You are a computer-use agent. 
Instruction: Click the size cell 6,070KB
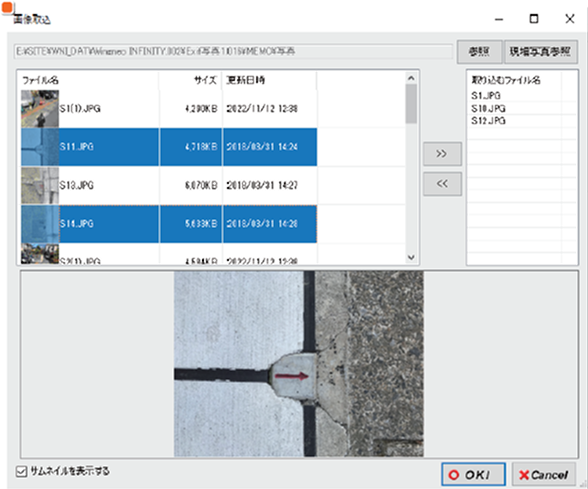(x=201, y=185)
